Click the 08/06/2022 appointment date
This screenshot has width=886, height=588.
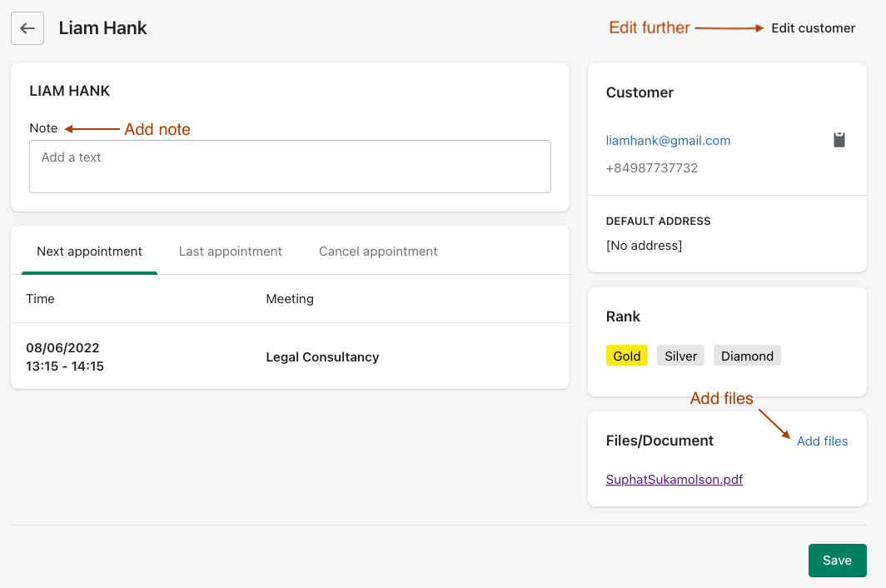62,348
